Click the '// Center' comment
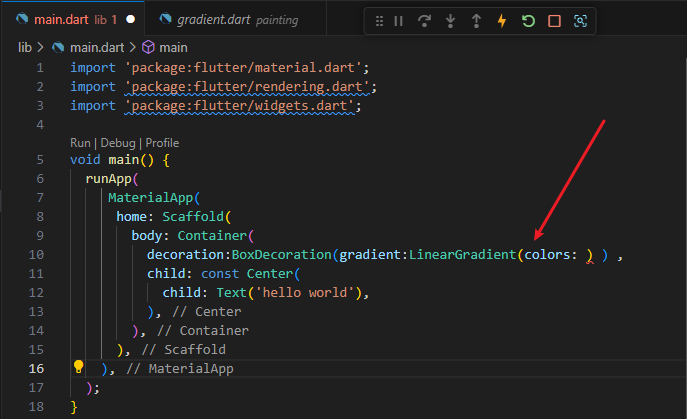Image resolution: width=687 pixels, height=419 pixels. [x=206, y=312]
